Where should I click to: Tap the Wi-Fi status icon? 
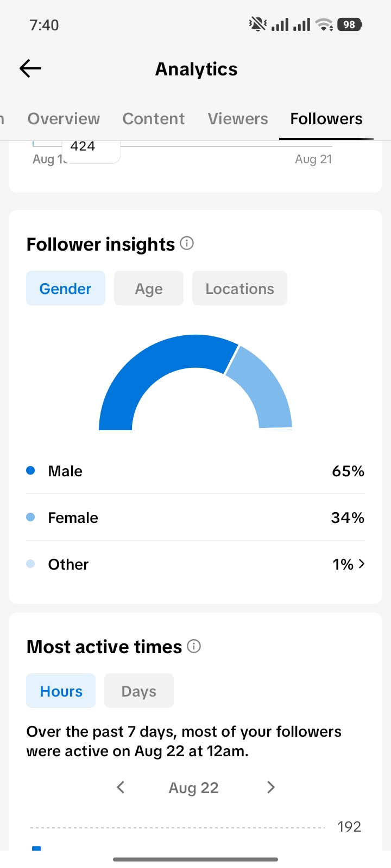324,24
